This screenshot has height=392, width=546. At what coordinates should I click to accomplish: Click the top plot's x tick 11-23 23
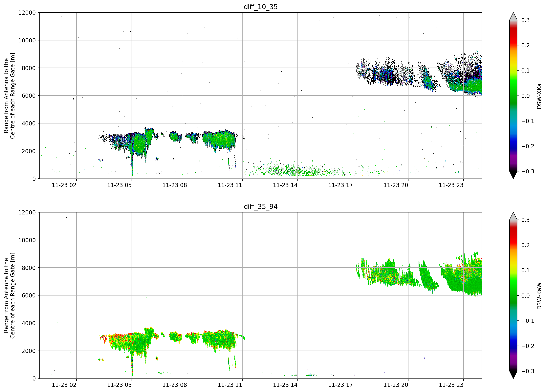[451, 185]
